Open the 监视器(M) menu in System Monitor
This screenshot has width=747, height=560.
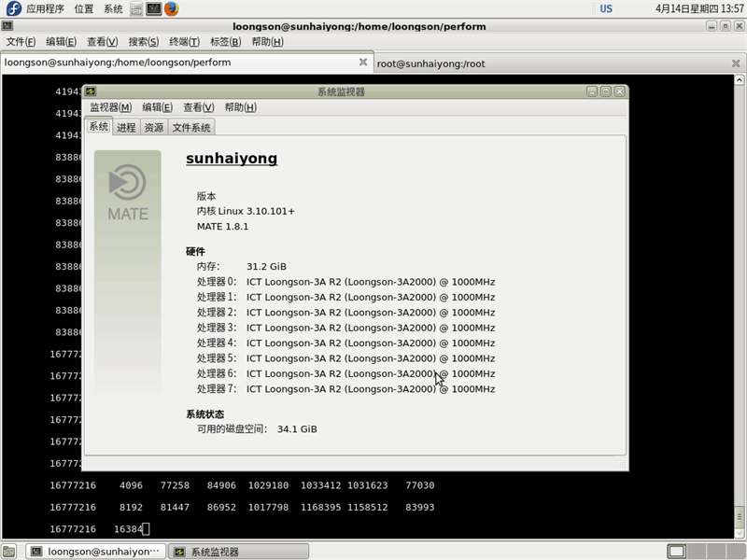click(x=111, y=107)
